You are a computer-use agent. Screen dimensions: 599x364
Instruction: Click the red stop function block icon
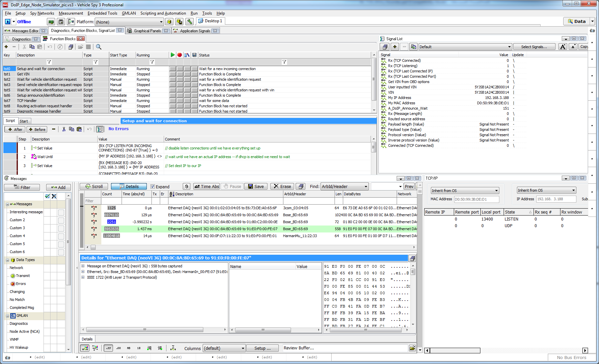pyautogui.click(x=180, y=55)
